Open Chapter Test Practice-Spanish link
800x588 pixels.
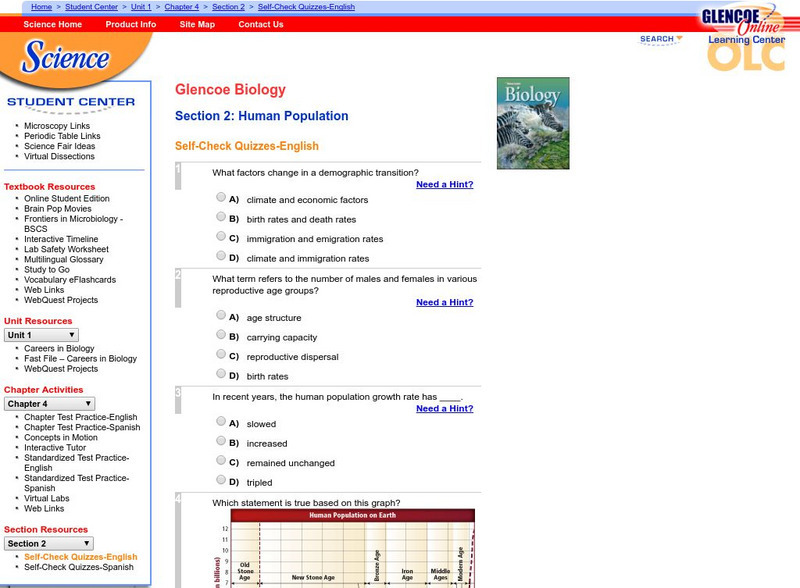(82, 427)
